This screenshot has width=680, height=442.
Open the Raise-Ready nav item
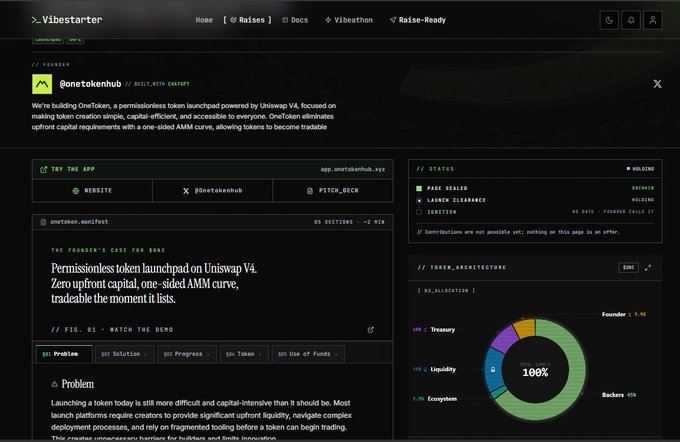(x=418, y=20)
